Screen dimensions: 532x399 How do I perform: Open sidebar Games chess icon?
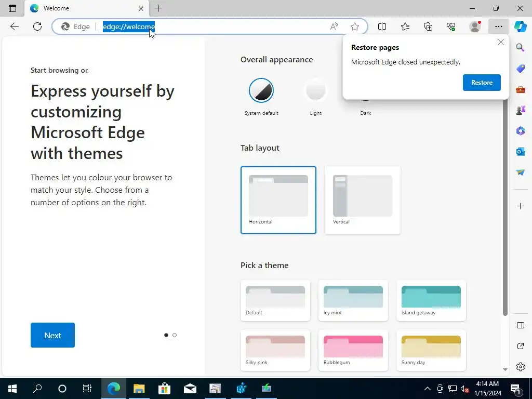[520, 110]
